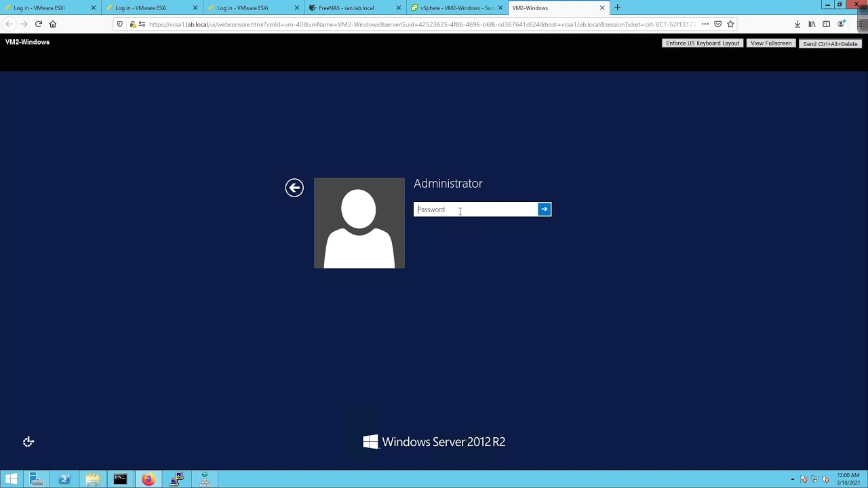This screenshot has height=488, width=868.
Task: Click the Action Center flag tray icon
Action: (x=804, y=480)
